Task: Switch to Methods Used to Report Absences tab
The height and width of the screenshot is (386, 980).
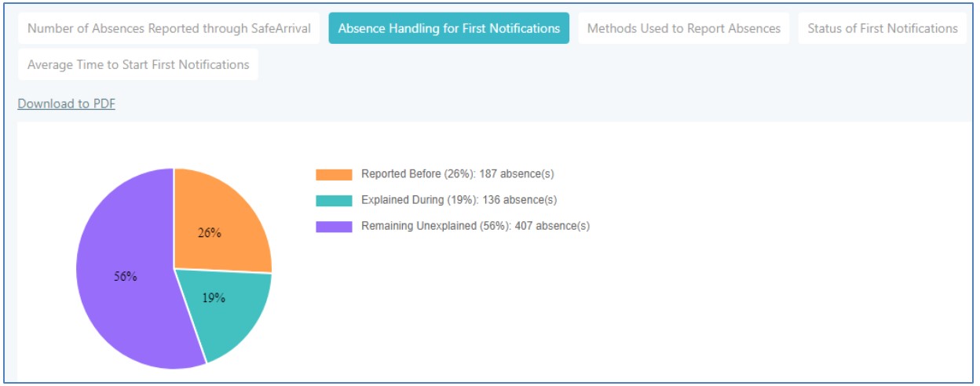Action: pos(683,28)
